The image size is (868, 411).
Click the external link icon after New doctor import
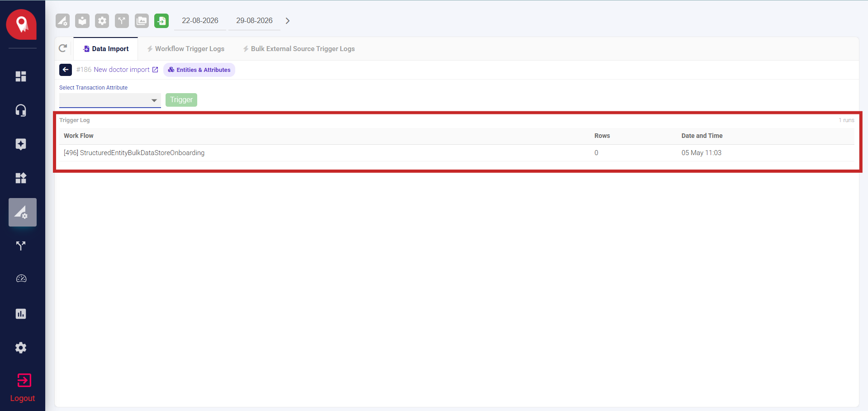155,70
